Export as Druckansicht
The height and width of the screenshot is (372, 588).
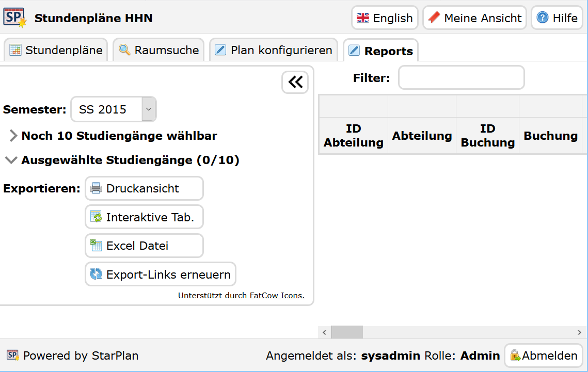click(144, 188)
